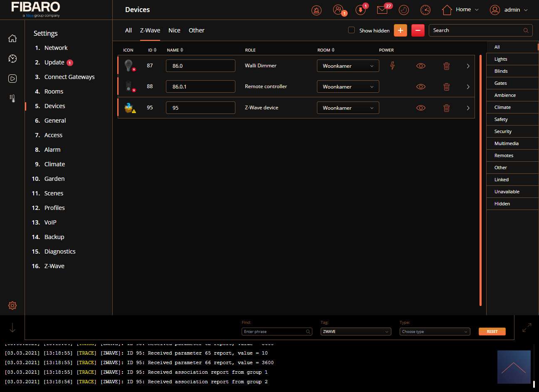The width and height of the screenshot is (539, 392).
Task: Toggle visibility eye for device 95
Action: [421, 108]
